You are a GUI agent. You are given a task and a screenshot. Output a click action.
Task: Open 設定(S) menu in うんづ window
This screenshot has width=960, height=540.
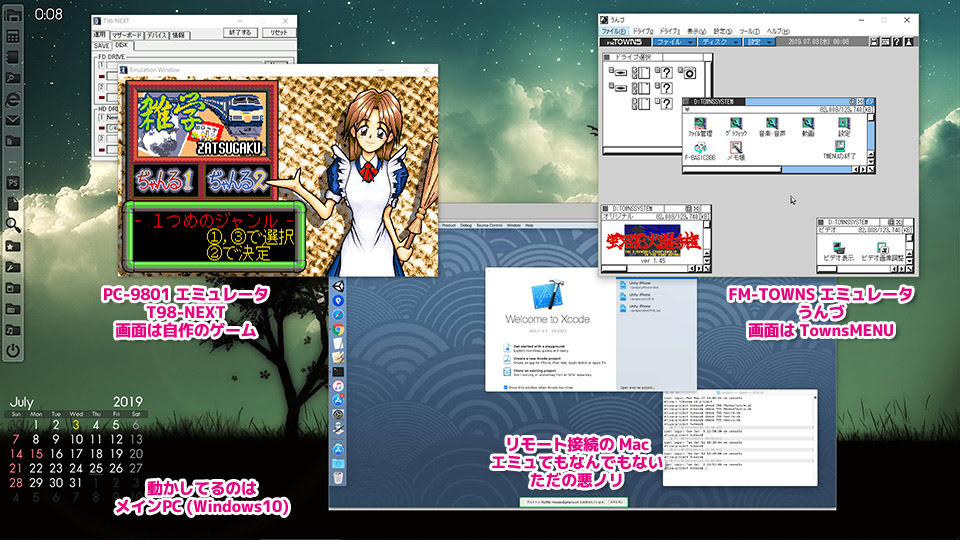[722, 31]
